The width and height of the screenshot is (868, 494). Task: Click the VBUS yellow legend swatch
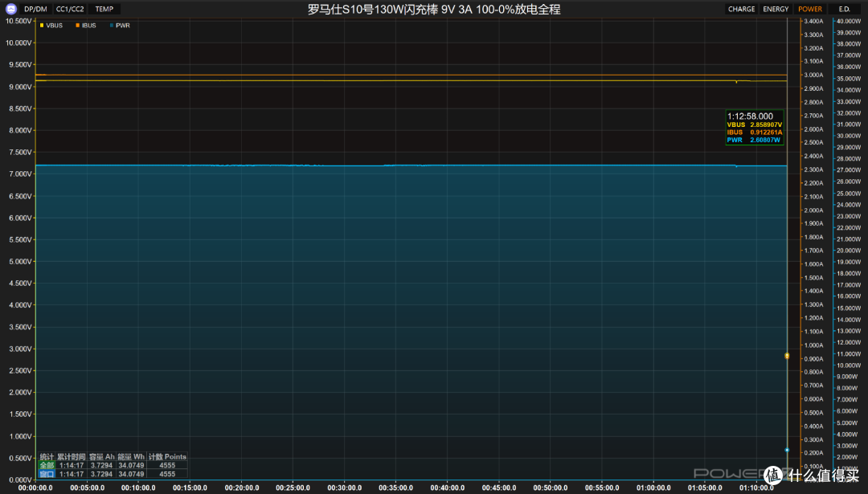point(42,26)
